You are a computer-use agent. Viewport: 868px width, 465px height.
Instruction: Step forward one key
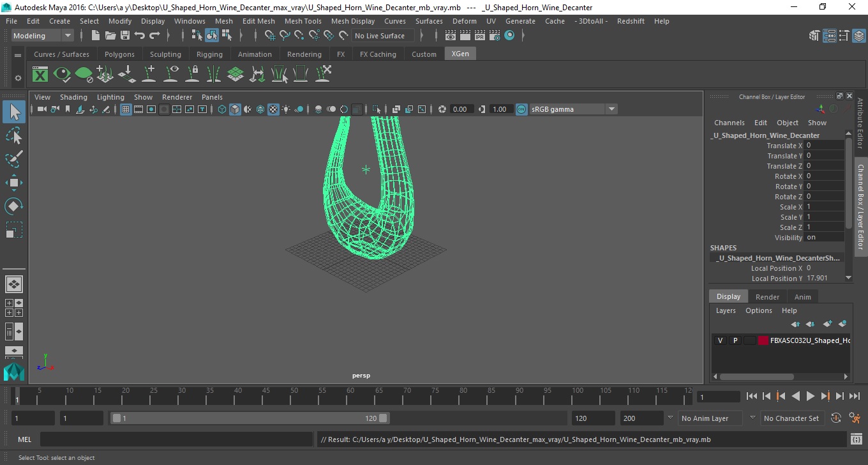click(x=825, y=397)
